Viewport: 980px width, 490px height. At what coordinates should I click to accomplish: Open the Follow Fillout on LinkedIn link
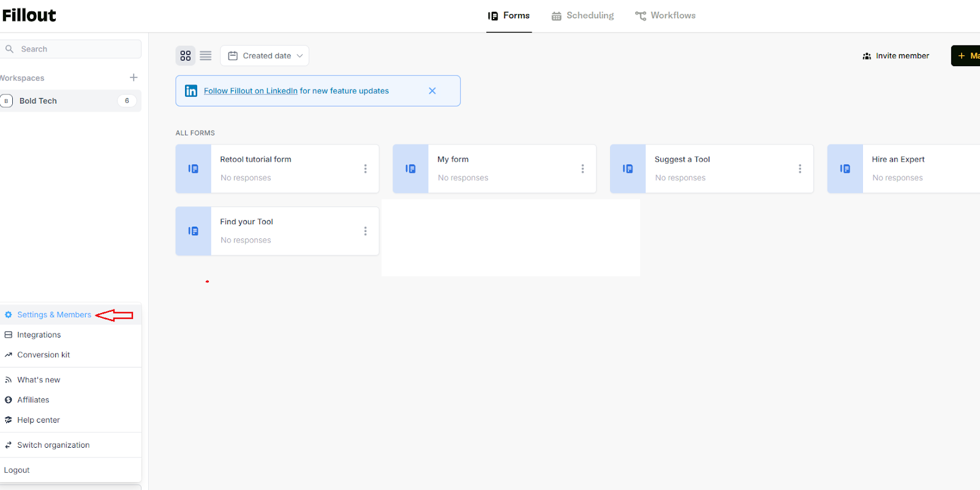pos(251,91)
